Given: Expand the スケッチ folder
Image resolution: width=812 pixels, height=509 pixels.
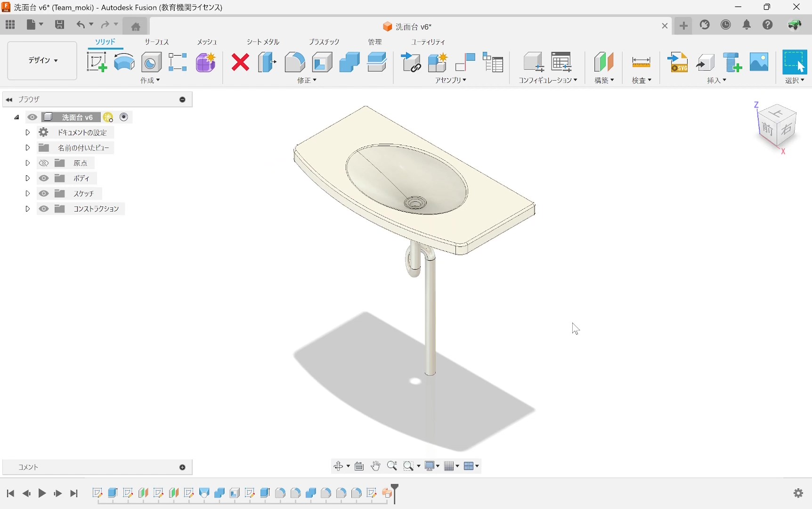Looking at the screenshot, I should pos(27,194).
